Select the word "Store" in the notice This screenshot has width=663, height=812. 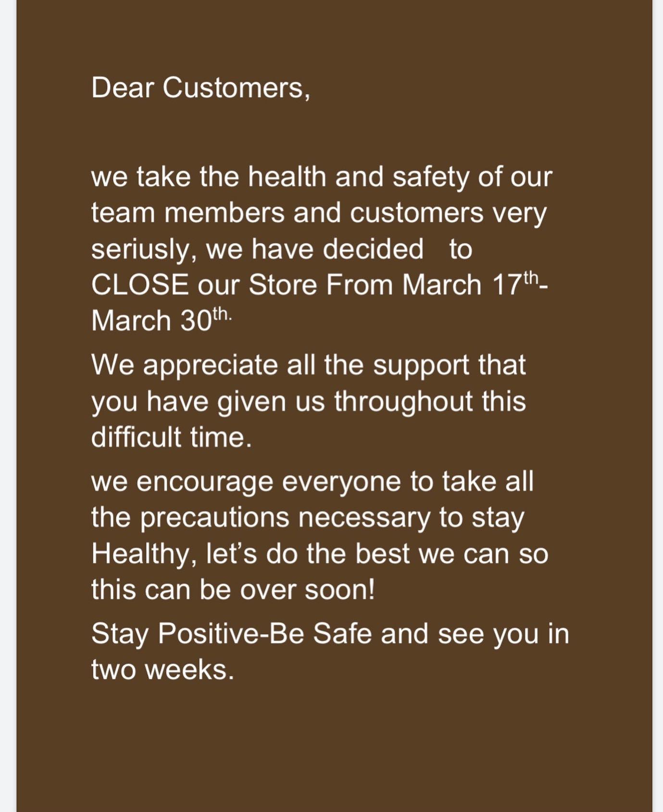[283, 284]
